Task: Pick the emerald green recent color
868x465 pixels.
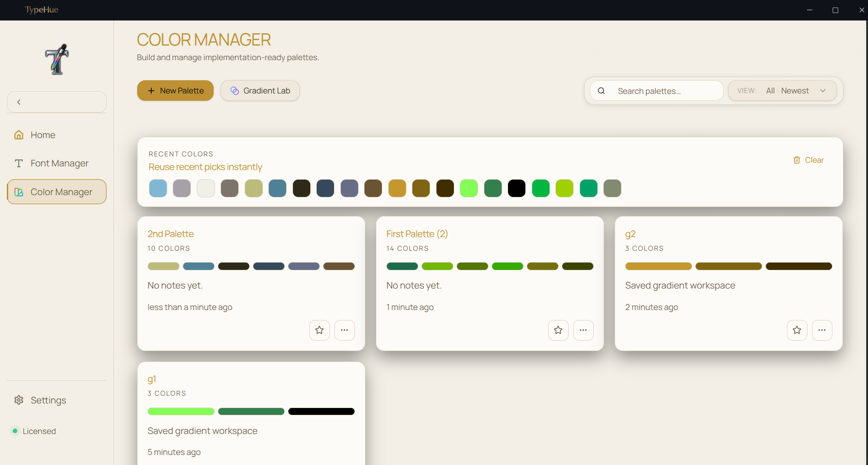Action: tap(589, 188)
